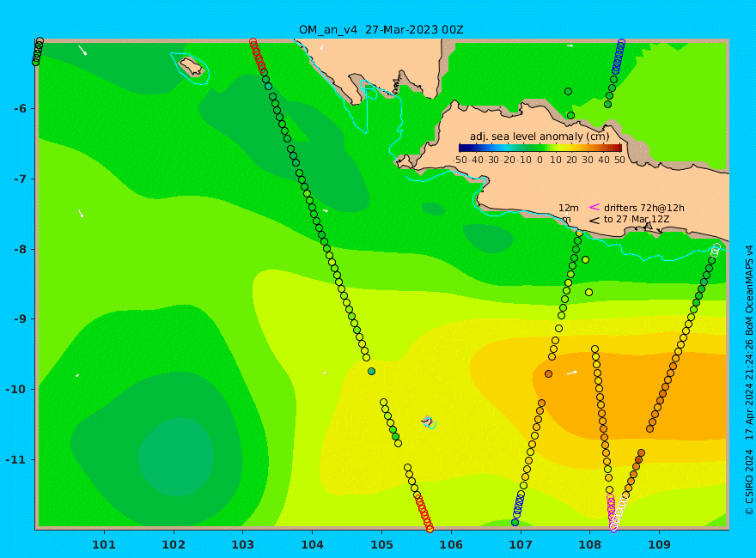
Task: Click longitude axis label 103
Action: (x=242, y=545)
